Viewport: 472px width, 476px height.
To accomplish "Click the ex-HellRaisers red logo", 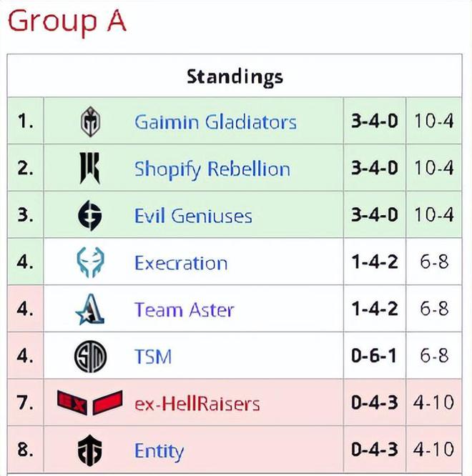I will coord(90,403).
